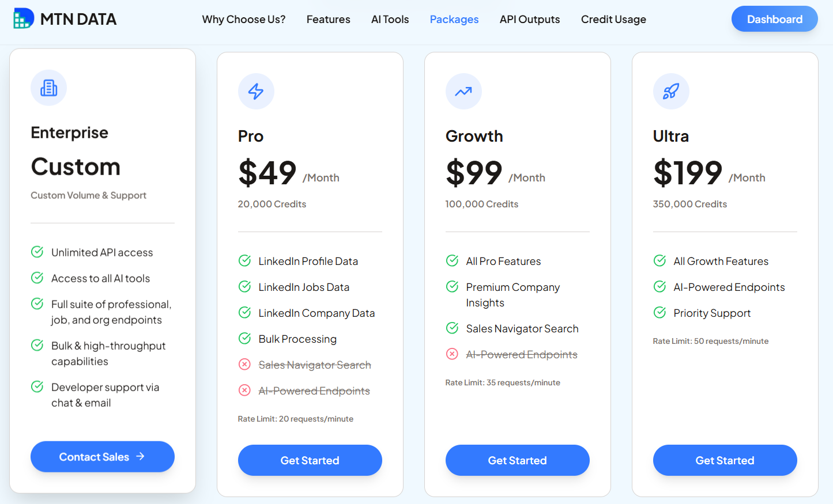This screenshot has height=504, width=833.
Task: Click Contact Sales for Enterprise plan
Action: click(x=102, y=456)
